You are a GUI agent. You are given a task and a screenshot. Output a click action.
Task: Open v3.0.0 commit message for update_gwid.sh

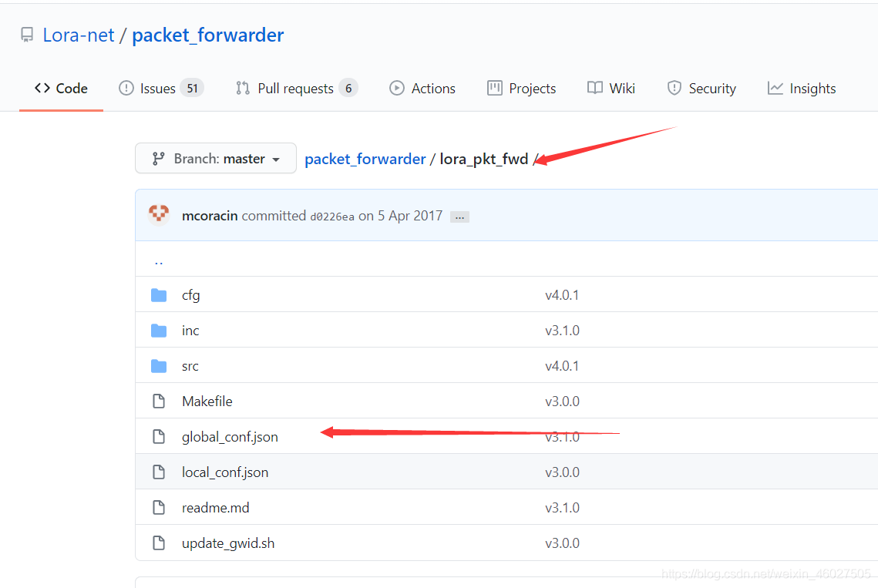562,543
